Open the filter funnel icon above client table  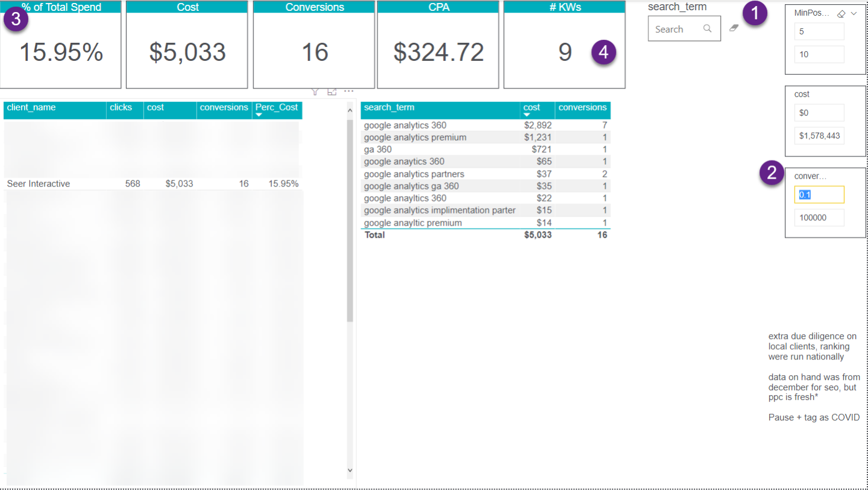[315, 92]
